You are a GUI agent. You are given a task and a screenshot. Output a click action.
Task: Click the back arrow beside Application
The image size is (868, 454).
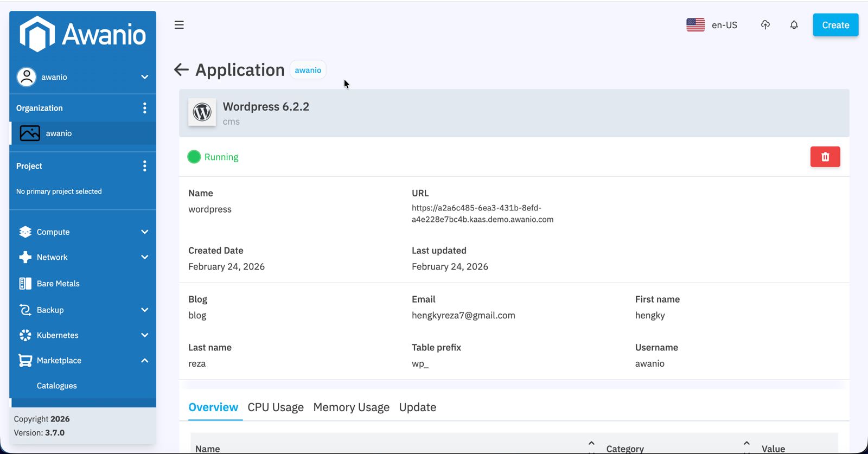coord(181,70)
